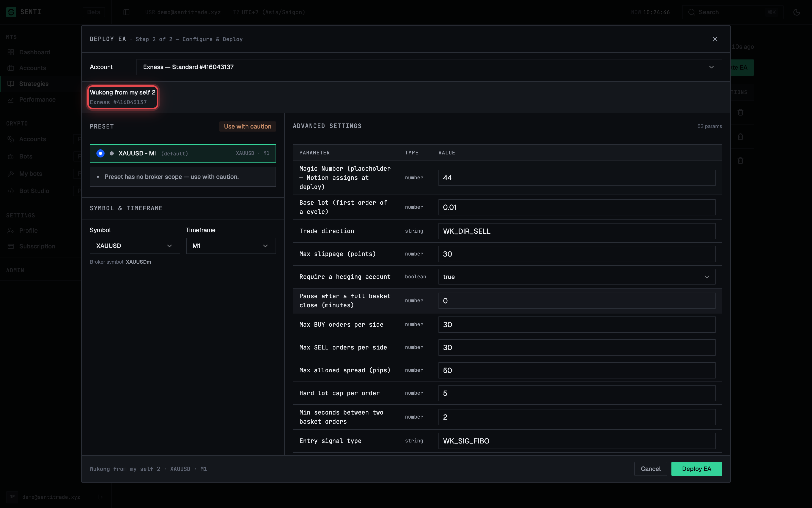Click the DE avatar at bottom left

[12, 497]
